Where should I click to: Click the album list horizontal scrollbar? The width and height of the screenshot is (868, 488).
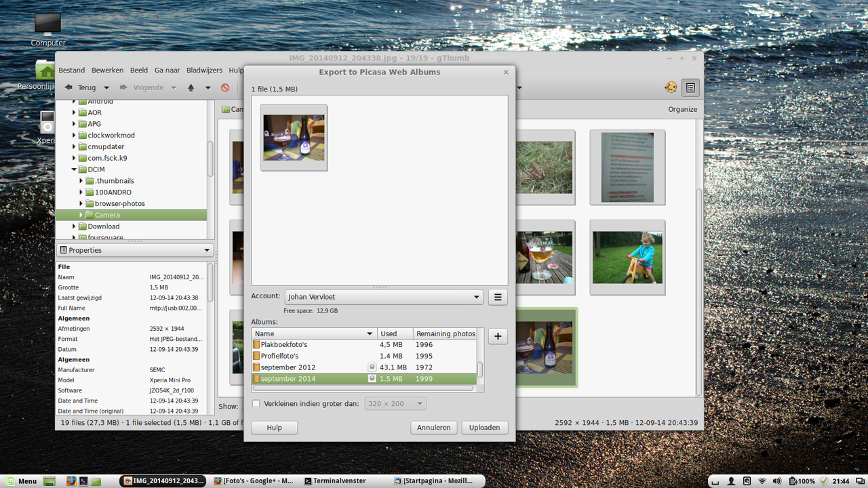[x=363, y=388]
